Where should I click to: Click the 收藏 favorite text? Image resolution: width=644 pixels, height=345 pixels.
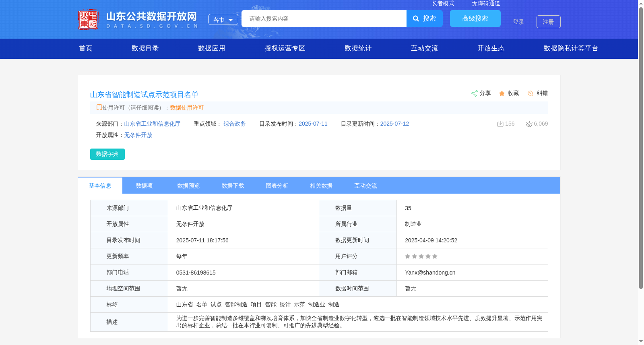click(x=513, y=93)
